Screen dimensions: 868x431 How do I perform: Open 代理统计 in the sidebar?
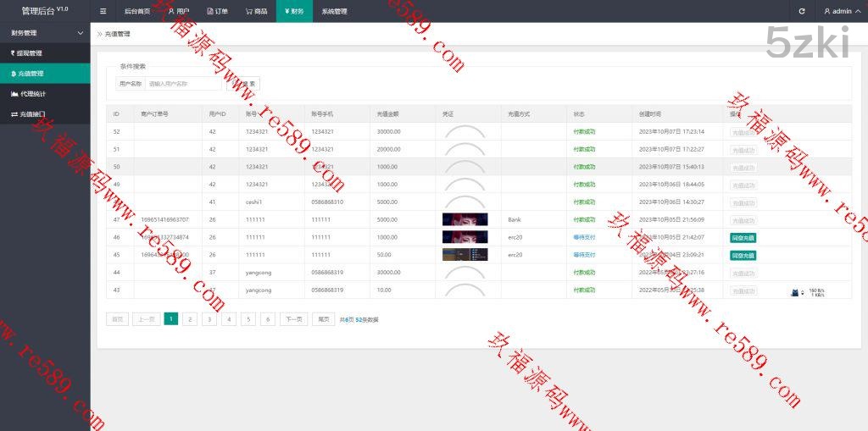(x=32, y=94)
